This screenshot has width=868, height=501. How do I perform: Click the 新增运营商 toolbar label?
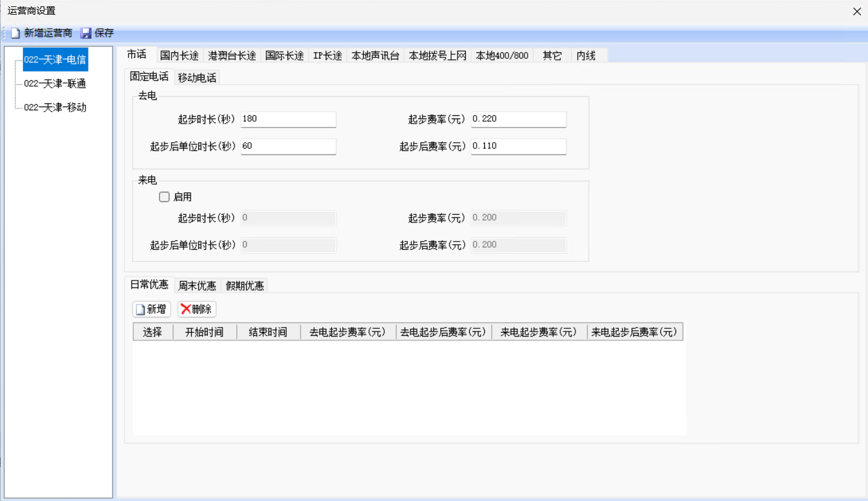[48, 33]
